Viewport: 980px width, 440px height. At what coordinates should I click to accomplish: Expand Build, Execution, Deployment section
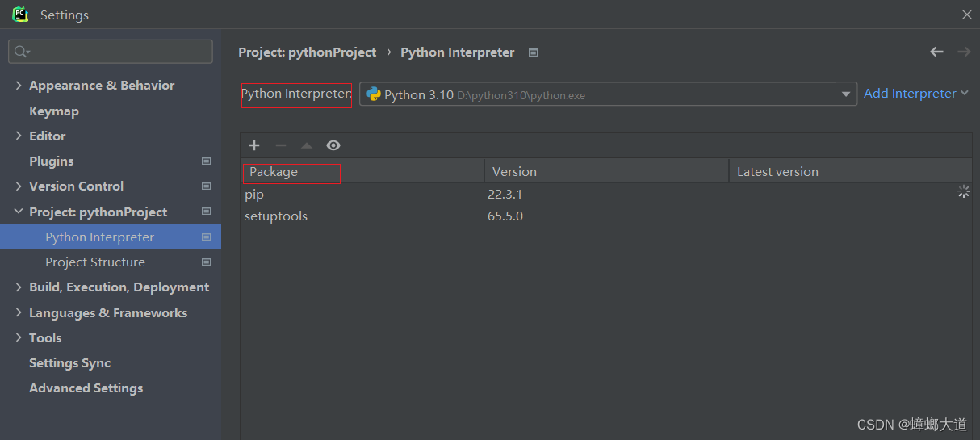coord(19,287)
